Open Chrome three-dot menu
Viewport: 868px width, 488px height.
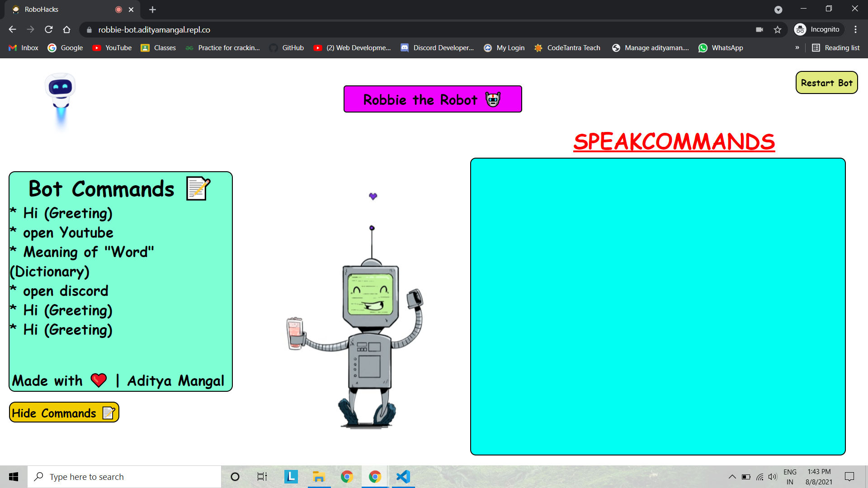point(855,30)
